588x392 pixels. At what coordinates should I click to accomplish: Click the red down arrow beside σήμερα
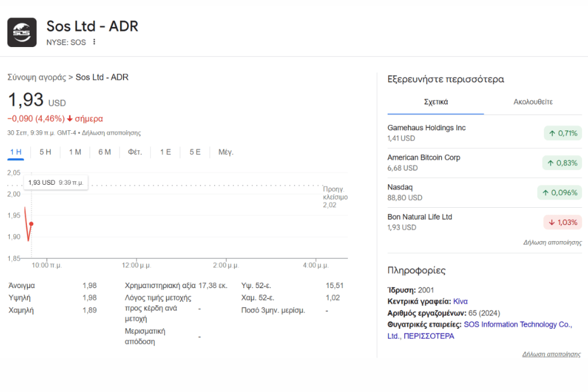(69, 119)
